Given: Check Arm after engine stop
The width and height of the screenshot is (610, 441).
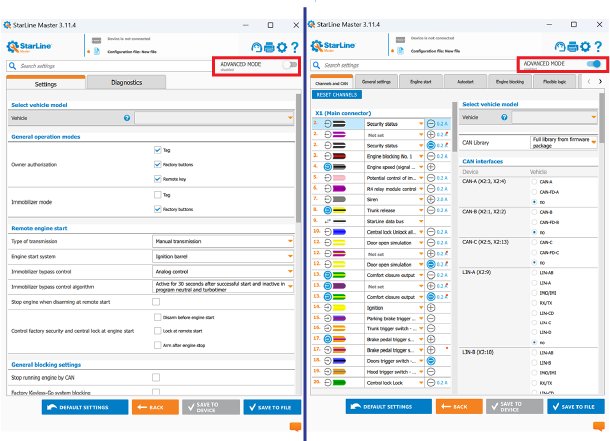Looking at the screenshot, I should click(x=158, y=345).
